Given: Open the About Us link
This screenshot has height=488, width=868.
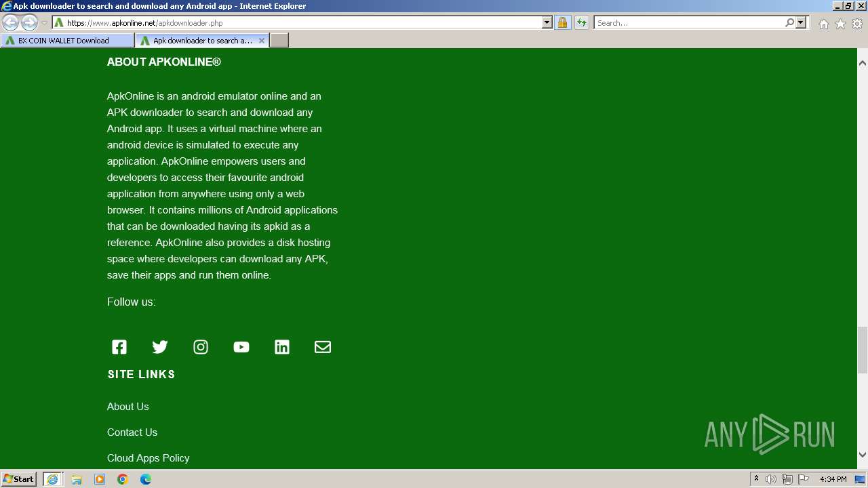Looking at the screenshot, I should 128,407.
